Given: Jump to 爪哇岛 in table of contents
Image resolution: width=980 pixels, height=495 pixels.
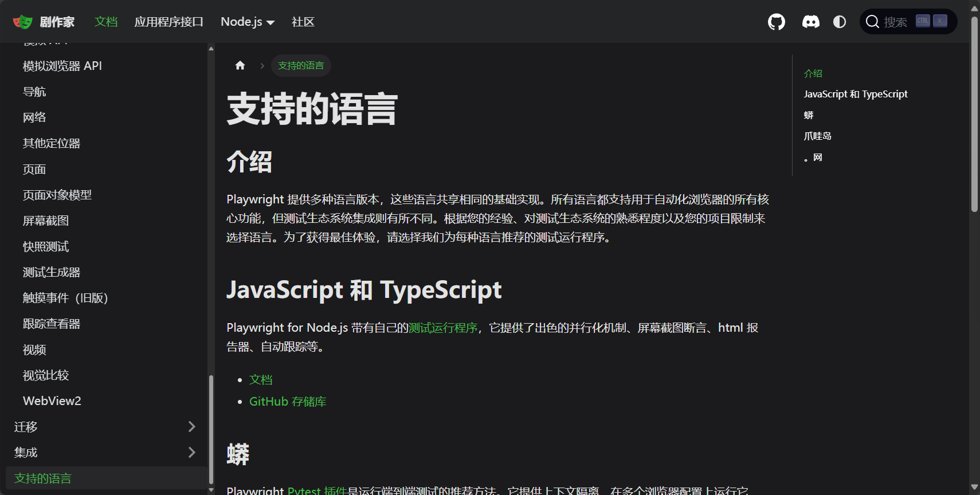Looking at the screenshot, I should (817, 136).
